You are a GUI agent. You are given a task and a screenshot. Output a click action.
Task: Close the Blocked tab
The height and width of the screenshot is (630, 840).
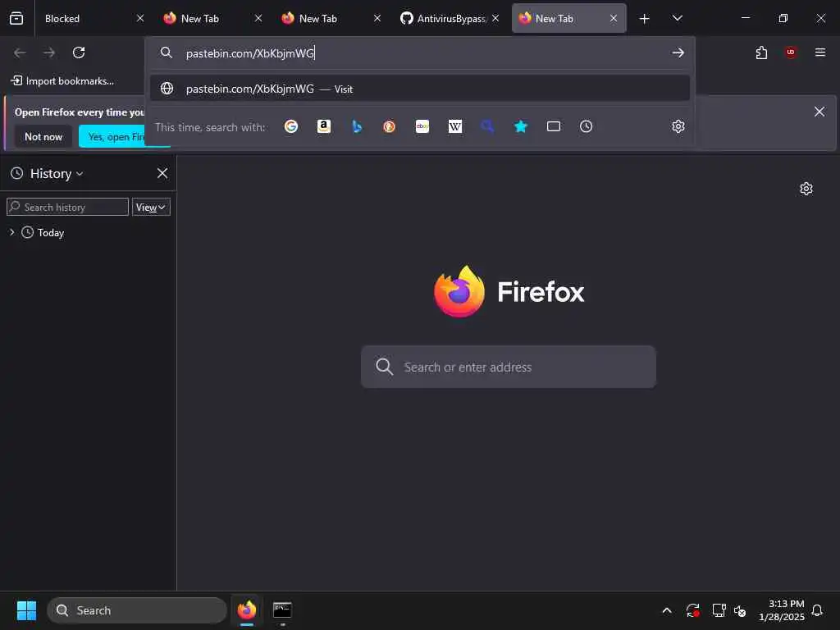[x=140, y=18]
